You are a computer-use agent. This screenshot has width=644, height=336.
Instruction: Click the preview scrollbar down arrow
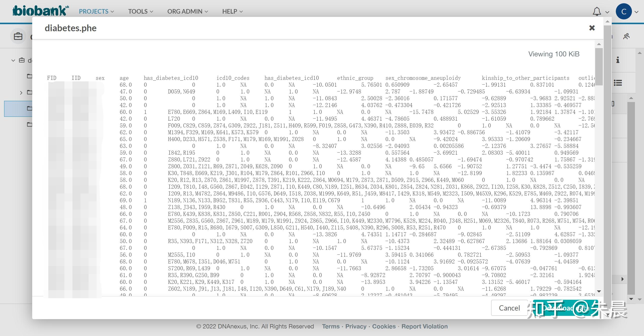tap(599, 291)
